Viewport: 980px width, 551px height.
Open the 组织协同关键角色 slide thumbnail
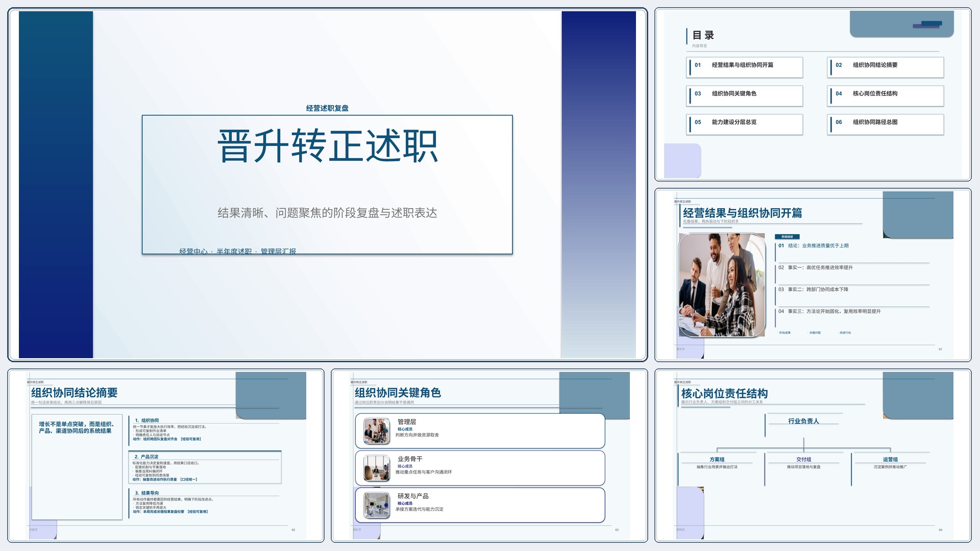click(489, 456)
